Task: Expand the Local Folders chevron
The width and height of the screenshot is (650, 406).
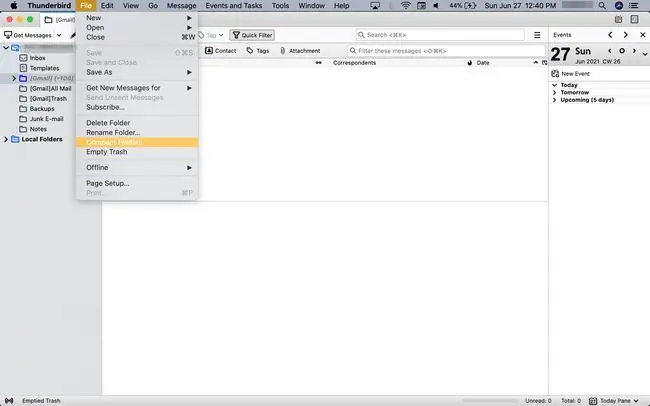Action: click(x=6, y=139)
